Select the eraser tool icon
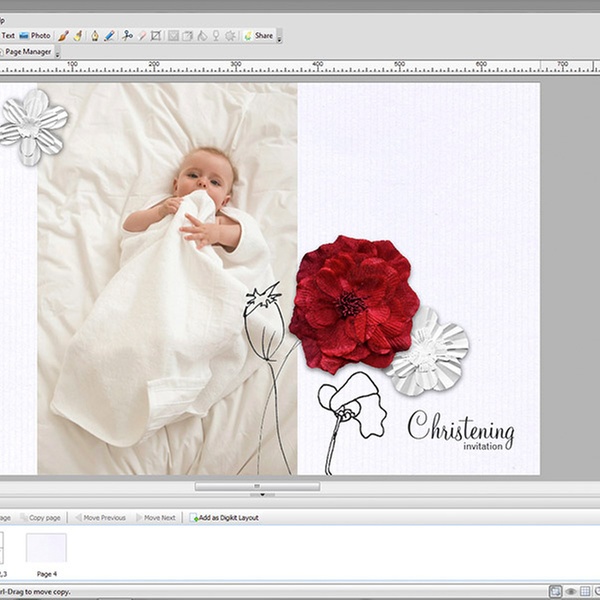This screenshot has width=600, height=600. pos(141,35)
